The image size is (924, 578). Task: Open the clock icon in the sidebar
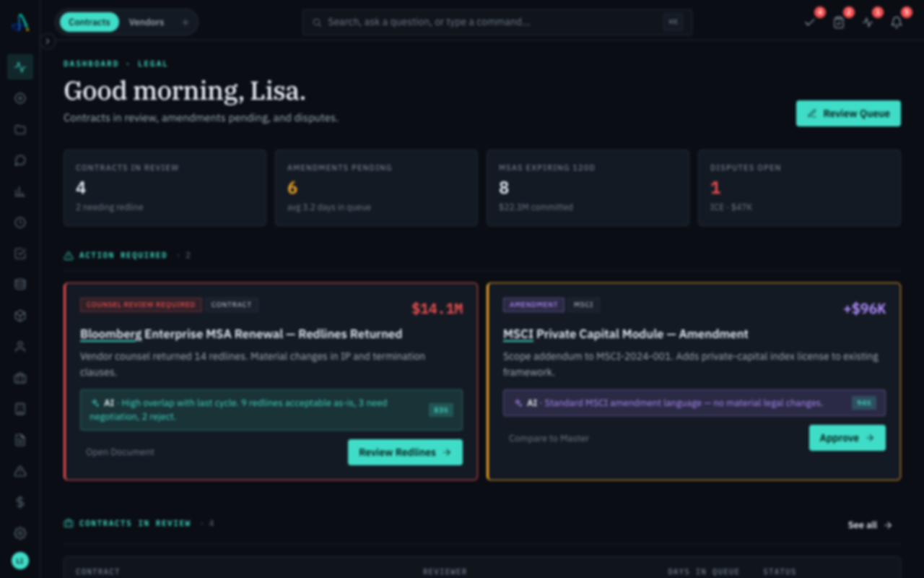click(20, 223)
